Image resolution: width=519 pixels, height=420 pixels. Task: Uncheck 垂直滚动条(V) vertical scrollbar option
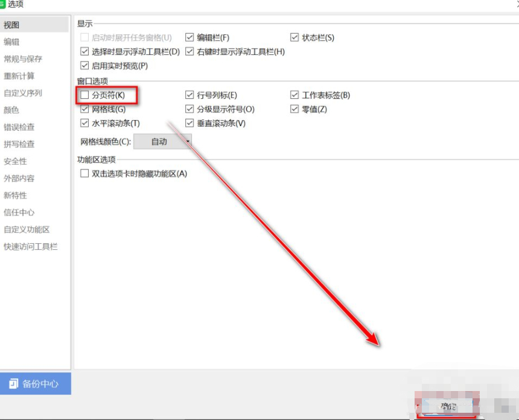pos(190,123)
